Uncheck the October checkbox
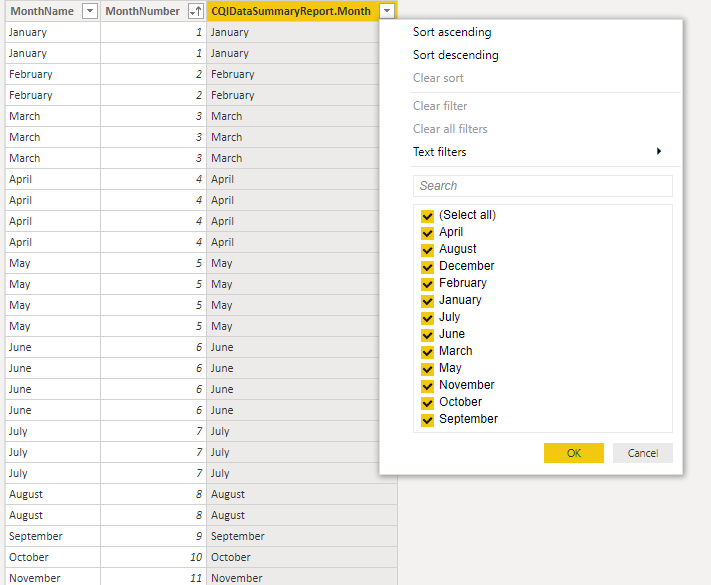 (x=427, y=403)
